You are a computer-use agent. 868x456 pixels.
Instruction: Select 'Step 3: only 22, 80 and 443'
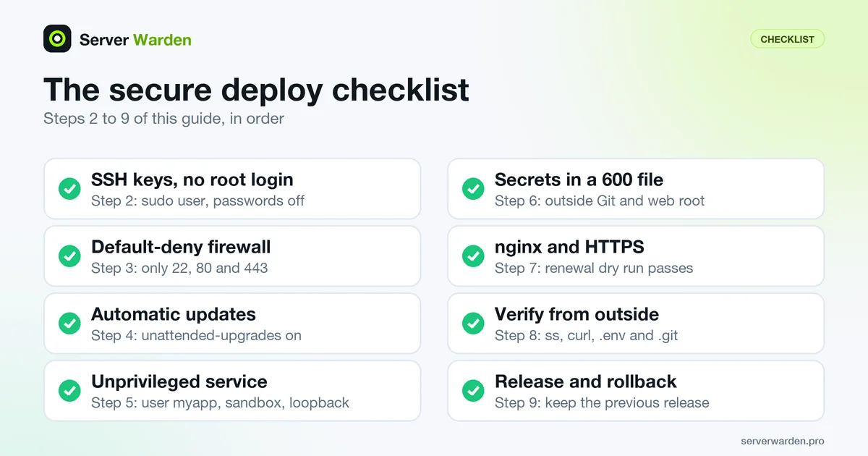tap(179, 268)
